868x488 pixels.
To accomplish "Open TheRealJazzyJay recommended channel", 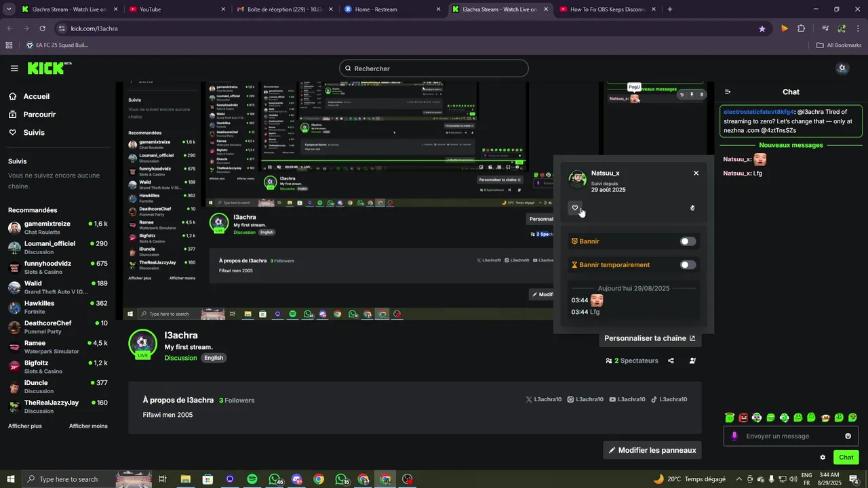I will point(58,407).
